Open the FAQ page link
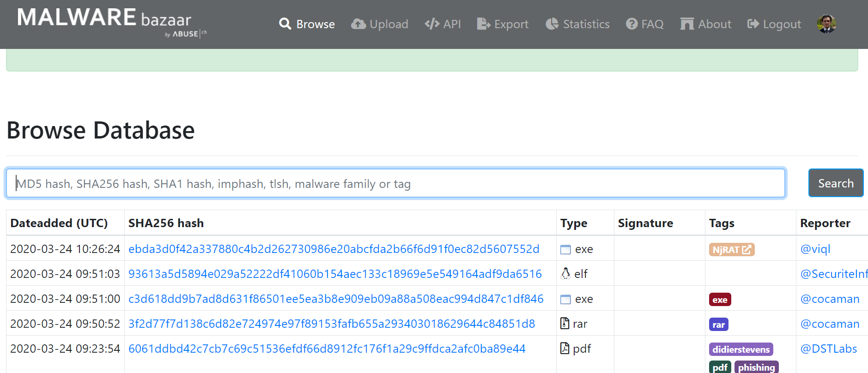Screen dimensions: 868x373 coord(652,24)
